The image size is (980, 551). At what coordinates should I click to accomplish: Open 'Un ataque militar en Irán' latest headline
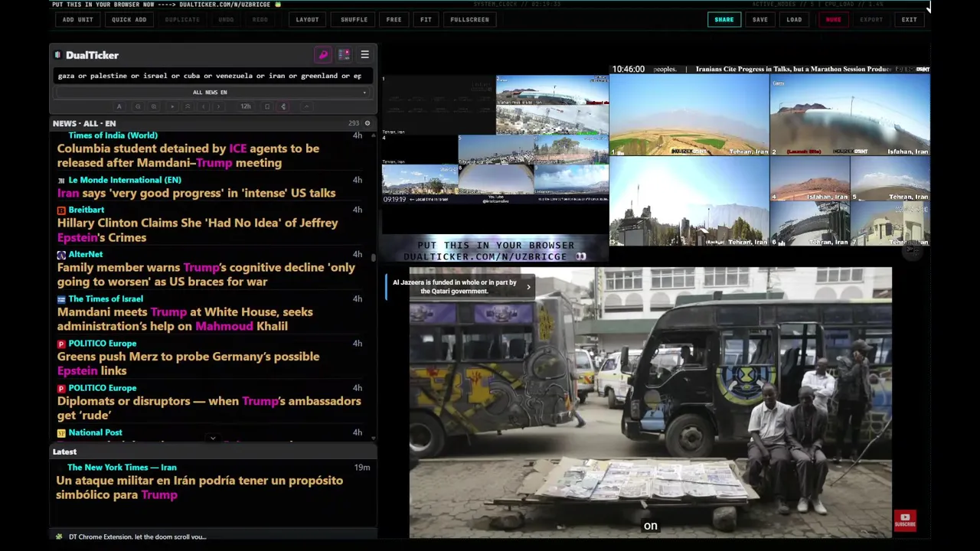coord(199,487)
